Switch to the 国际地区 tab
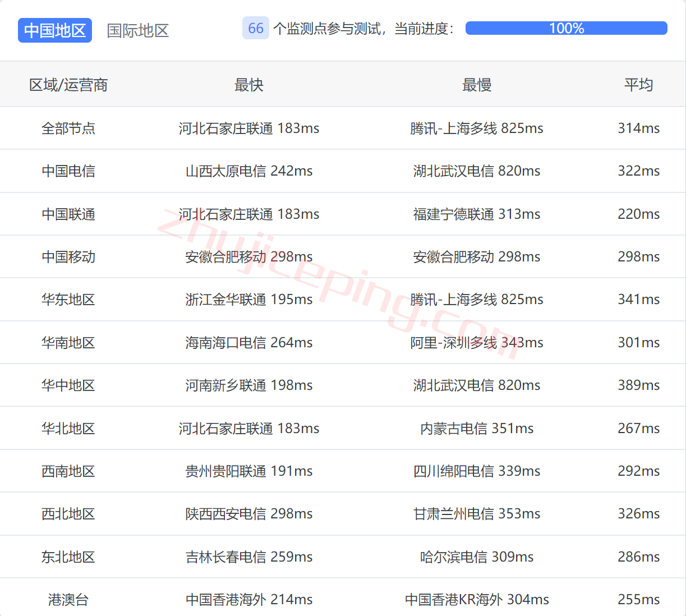The height and width of the screenshot is (616, 686). pos(138,30)
